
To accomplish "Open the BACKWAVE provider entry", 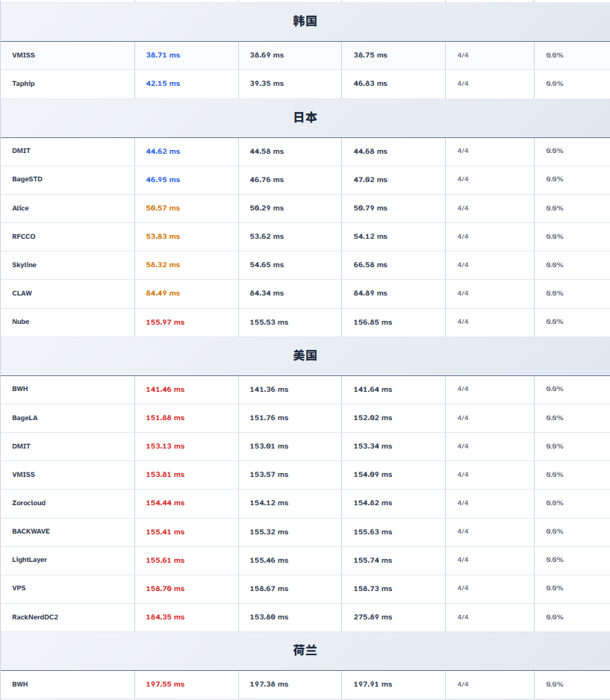I will click(x=31, y=531).
